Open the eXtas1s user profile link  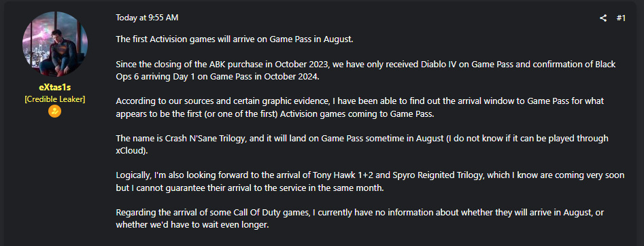tap(54, 88)
